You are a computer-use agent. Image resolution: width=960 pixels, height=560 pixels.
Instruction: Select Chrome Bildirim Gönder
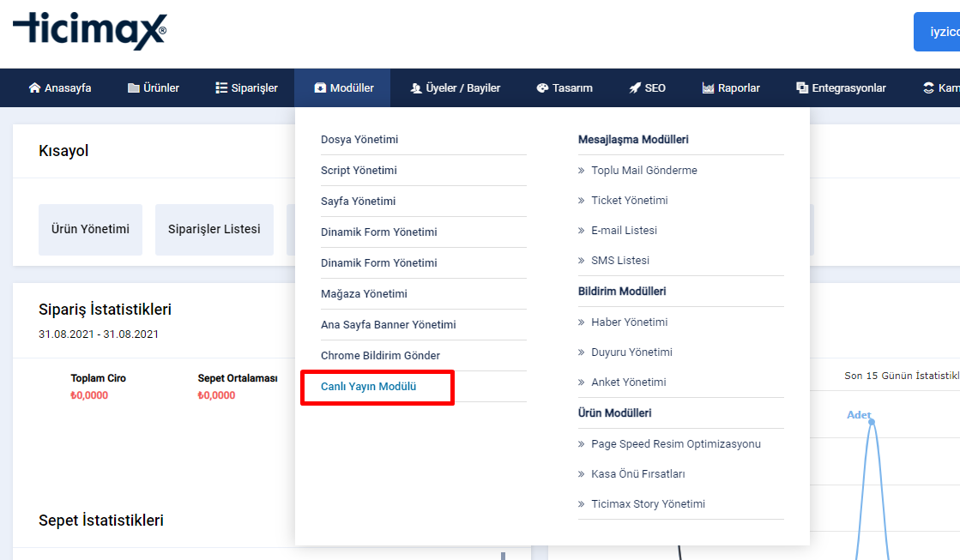pyautogui.click(x=380, y=356)
